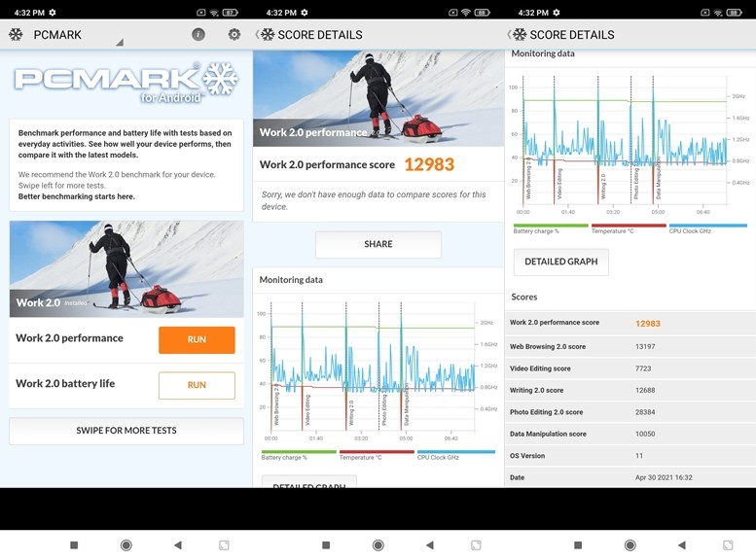Open the info icon in PCMark header
The width and height of the screenshot is (756, 560).
198,34
